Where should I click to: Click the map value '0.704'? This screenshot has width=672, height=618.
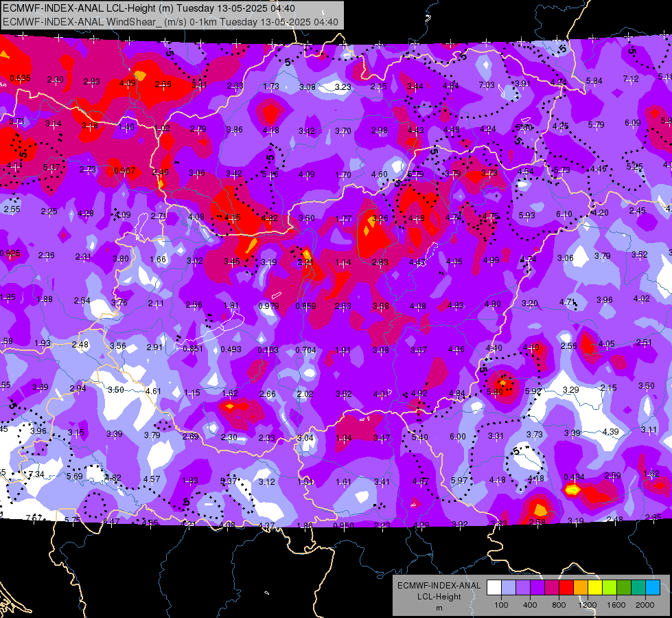(x=305, y=350)
